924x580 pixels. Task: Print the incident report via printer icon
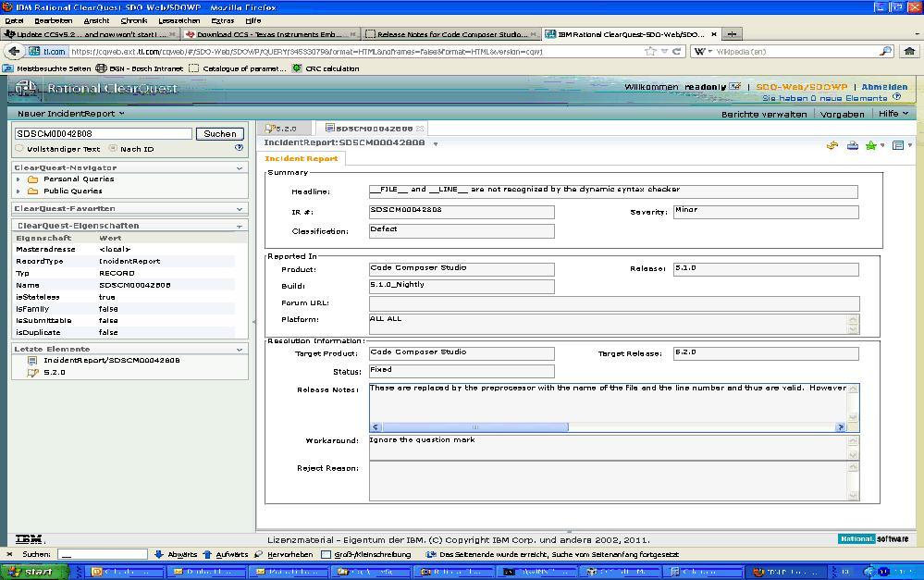tap(852, 145)
